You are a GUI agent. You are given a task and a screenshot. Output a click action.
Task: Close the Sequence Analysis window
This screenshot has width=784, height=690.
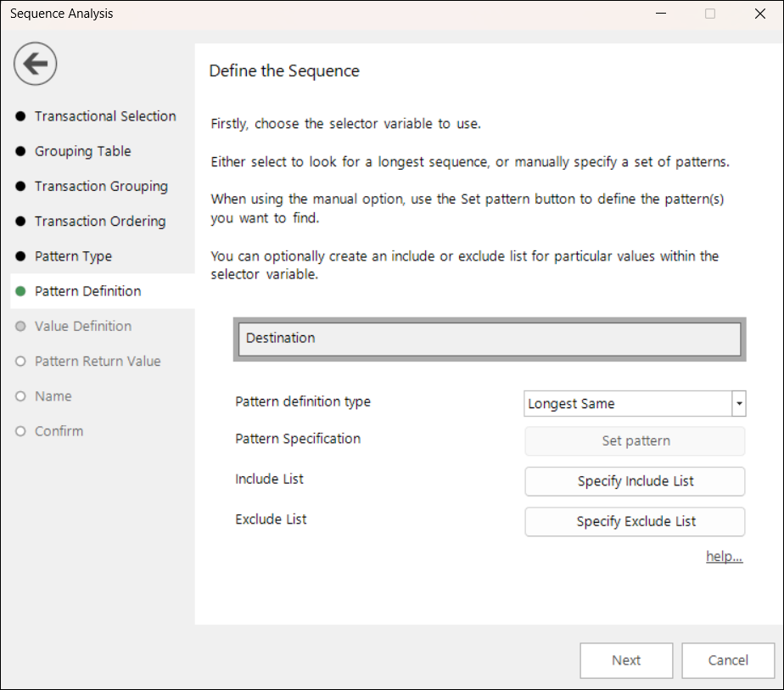[x=760, y=14]
